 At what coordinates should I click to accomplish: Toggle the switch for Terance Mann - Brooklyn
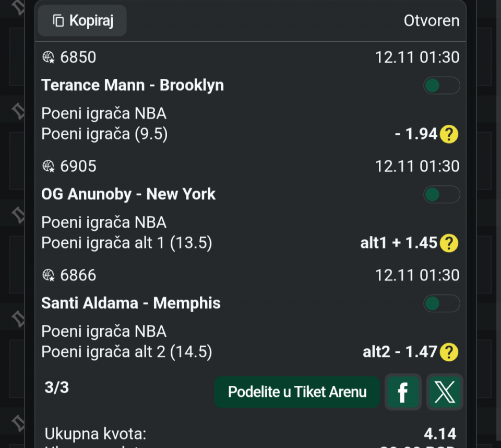click(x=442, y=86)
